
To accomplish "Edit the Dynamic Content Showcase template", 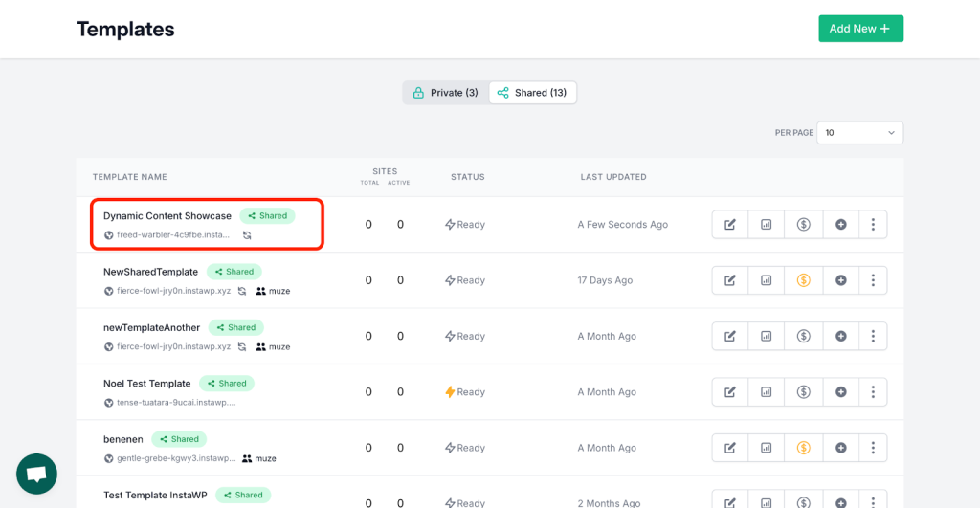I will [729, 224].
